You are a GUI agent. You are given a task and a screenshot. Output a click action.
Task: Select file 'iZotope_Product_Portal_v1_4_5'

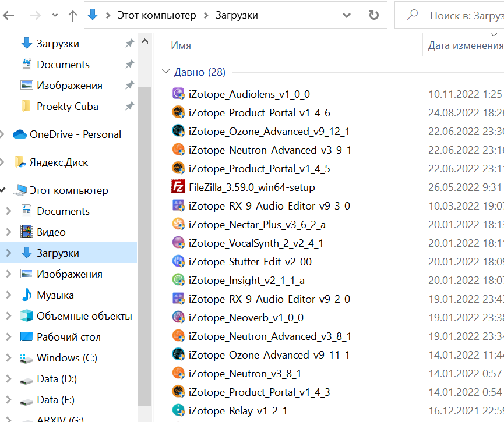[259, 169]
